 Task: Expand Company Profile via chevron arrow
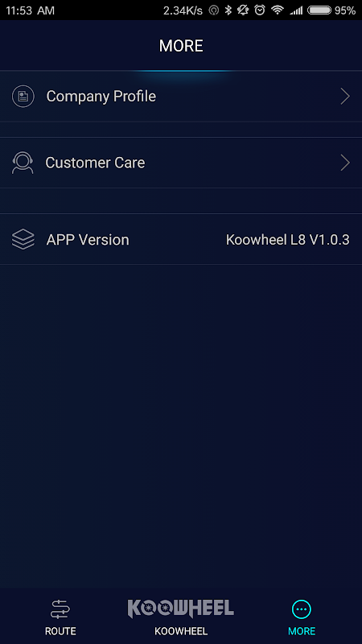[x=345, y=97]
